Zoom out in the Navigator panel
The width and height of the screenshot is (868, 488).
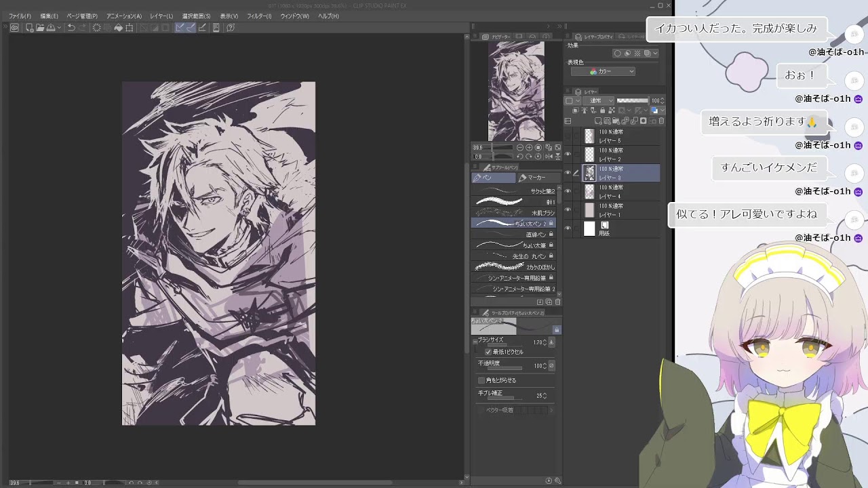pos(520,147)
